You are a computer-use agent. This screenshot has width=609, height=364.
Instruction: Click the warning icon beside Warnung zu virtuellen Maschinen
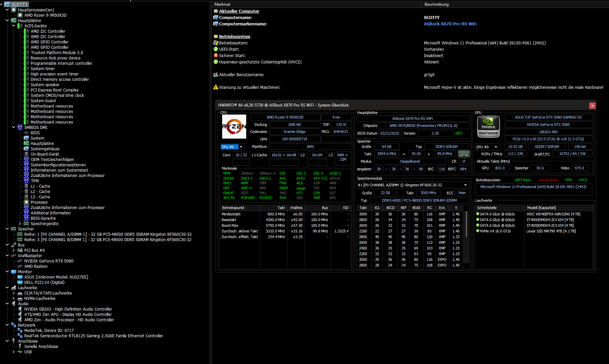coord(216,87)
